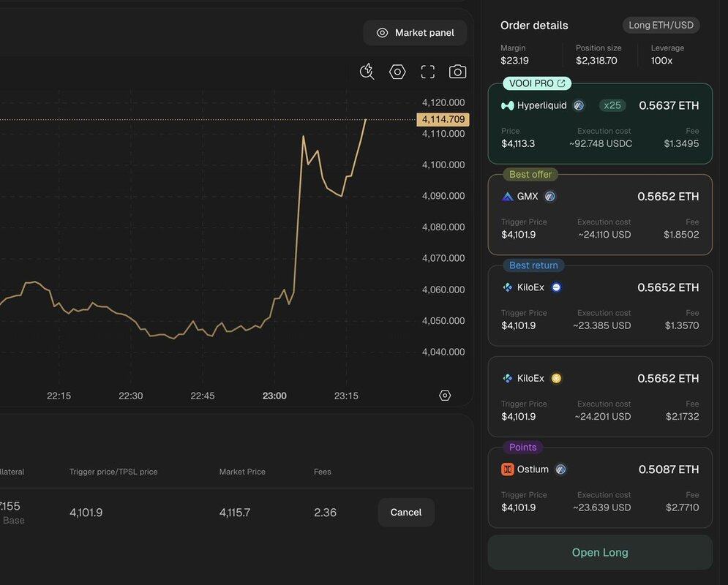Click the Best return label tag

(533, 265)
